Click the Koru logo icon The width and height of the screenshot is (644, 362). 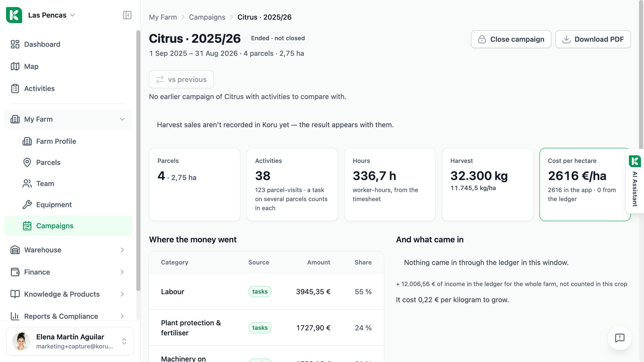click(14, 15)
